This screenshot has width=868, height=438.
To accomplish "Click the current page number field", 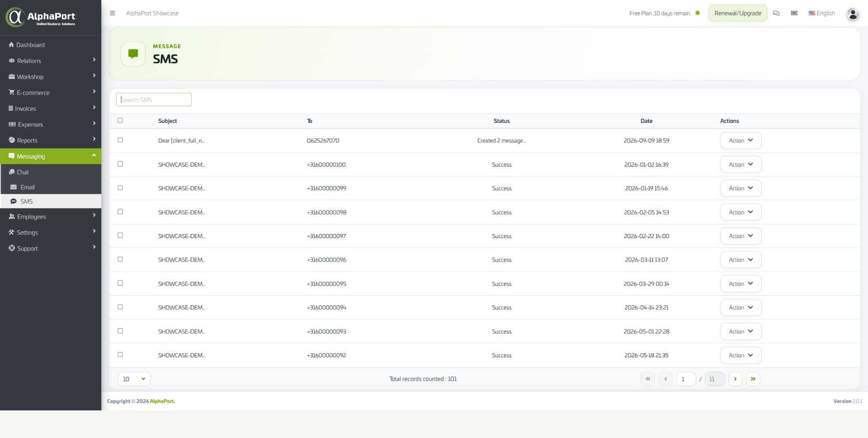I will (x=686, y=379).
